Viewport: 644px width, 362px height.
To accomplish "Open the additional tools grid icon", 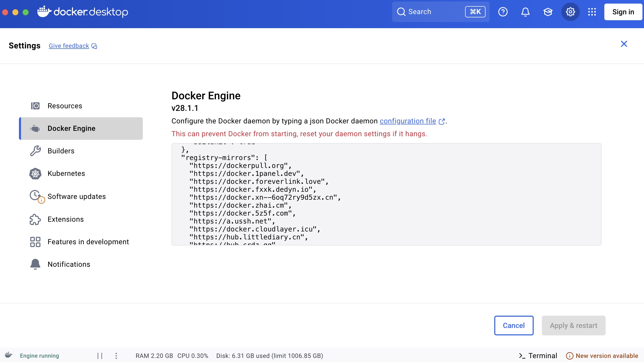I will tap(592, 12).
